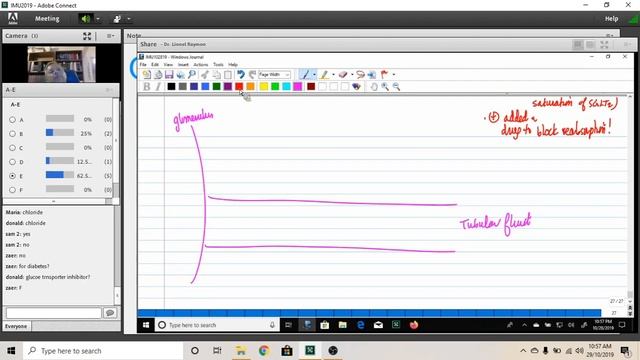Screen dimensions: 640x360
Task: Select the Eraser tool
Action: [343, 74]
